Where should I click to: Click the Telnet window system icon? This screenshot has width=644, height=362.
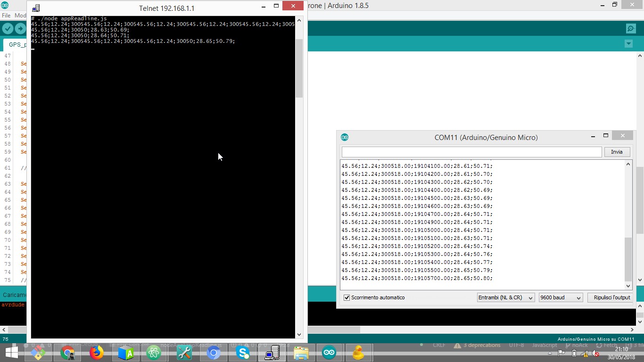click(x=35, y=8)
